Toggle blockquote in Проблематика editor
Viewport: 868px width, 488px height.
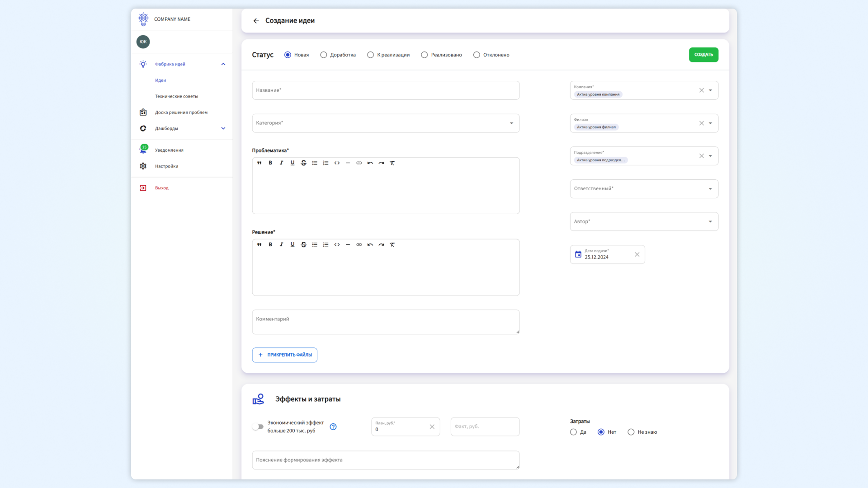[259, 163]
